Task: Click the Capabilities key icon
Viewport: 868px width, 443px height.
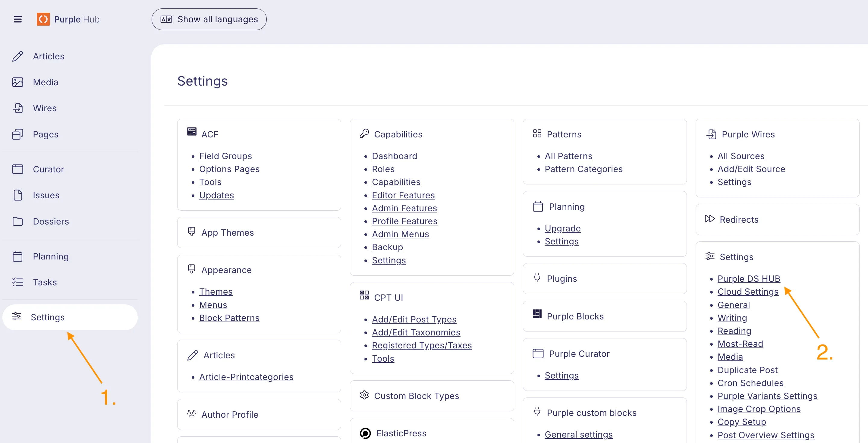Action: [x=364, y=134]
